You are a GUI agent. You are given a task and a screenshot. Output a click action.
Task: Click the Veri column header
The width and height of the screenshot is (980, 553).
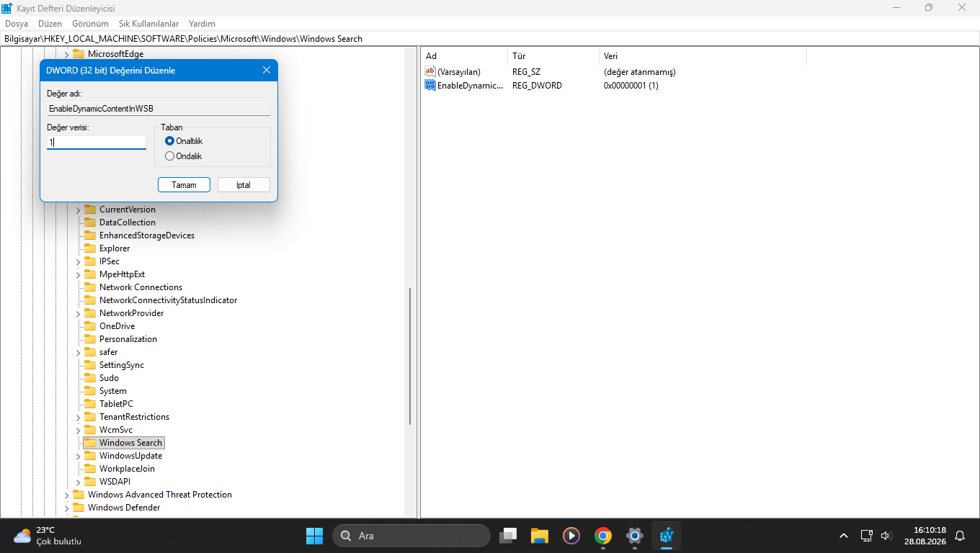click(703, 56)
